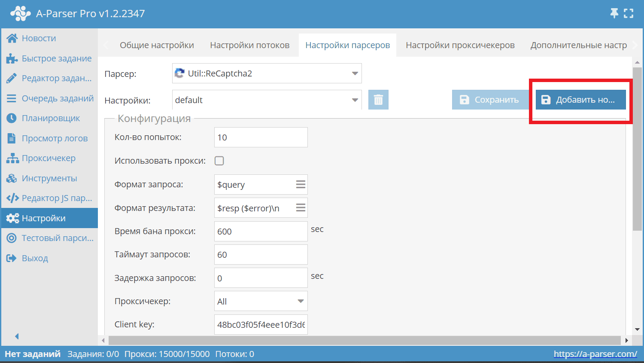
Task: Click the list icon for Очередь заданий
Action: 12,98
